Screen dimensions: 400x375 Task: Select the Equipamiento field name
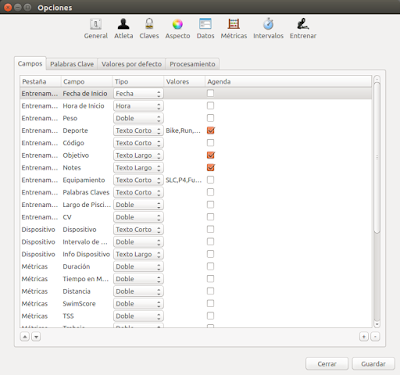tap(84, 180)
